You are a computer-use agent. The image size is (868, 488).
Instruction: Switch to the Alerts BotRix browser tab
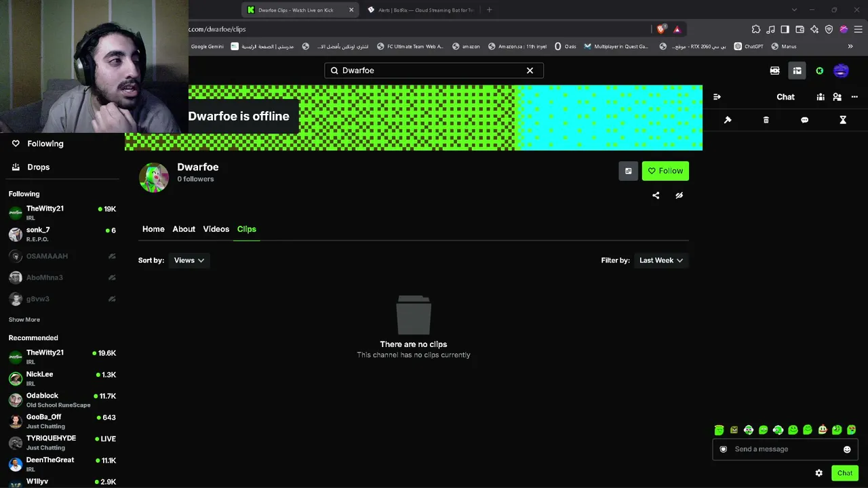point(420,10)
